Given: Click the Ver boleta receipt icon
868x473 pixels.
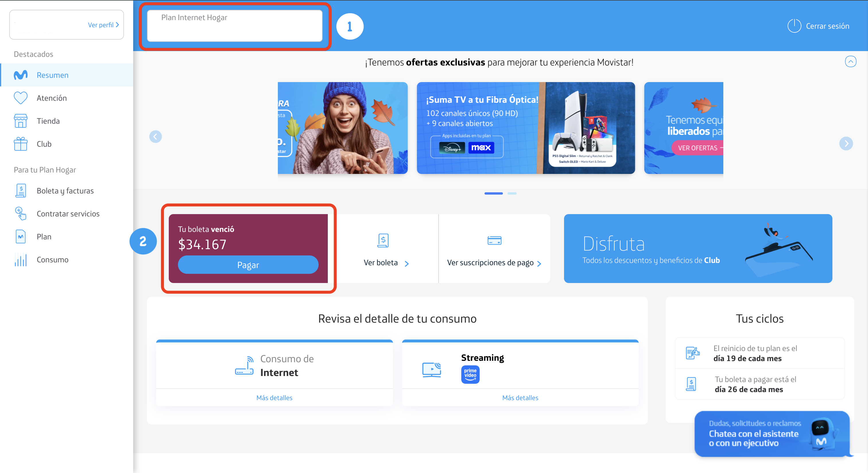Looking at the screenshot, I should click(x=383, y=241).
